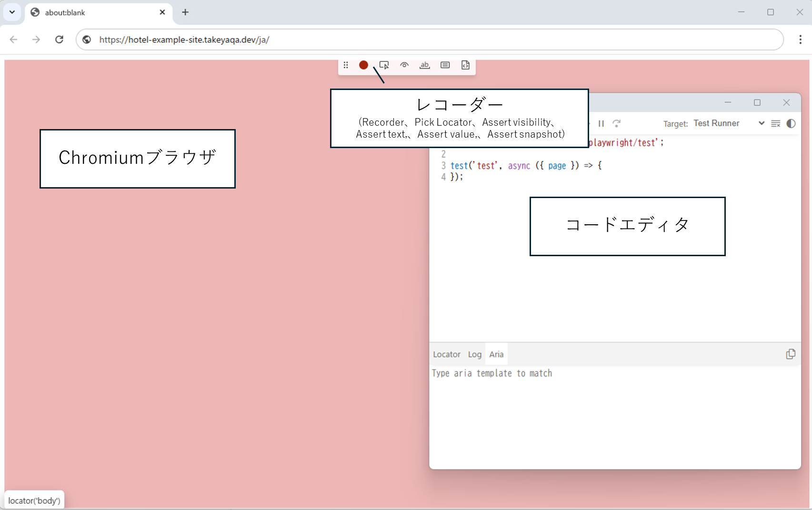Click code line 3 starting with test('test'
The height and width of the screenshot is (510, 812).
(526, 166)
